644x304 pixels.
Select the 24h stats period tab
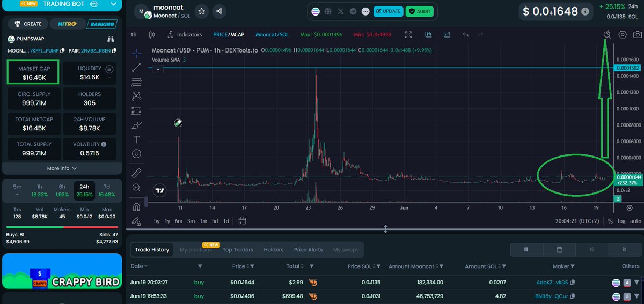click(84, 190)
